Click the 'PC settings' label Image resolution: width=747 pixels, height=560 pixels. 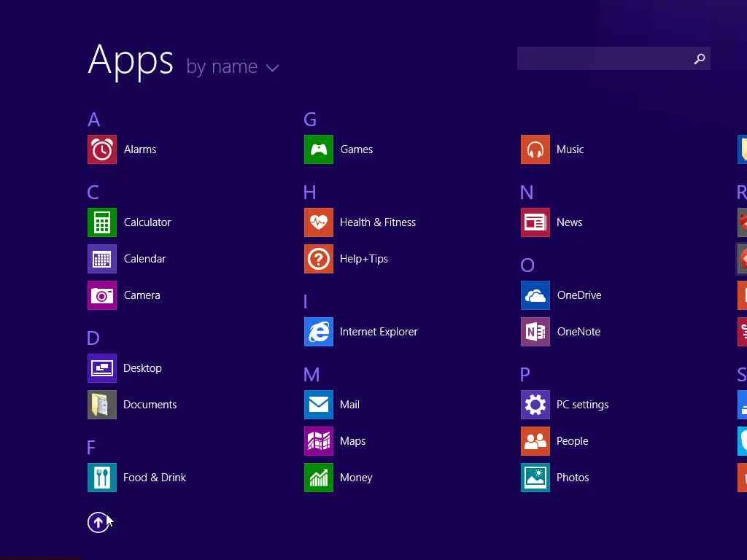pyautogui.click(x=582, y=405)
